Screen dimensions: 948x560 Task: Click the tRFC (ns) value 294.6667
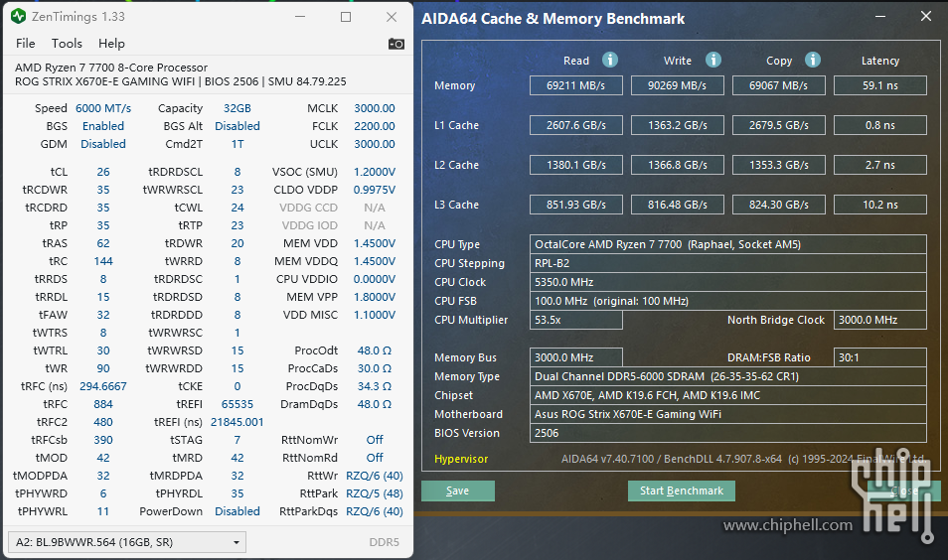click(x=102, y=386)
